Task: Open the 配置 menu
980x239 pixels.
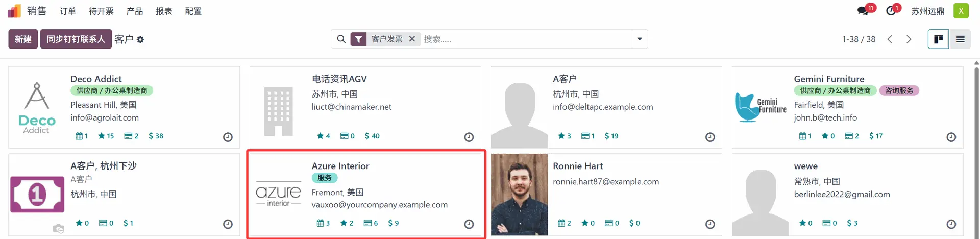Action: 193,11
